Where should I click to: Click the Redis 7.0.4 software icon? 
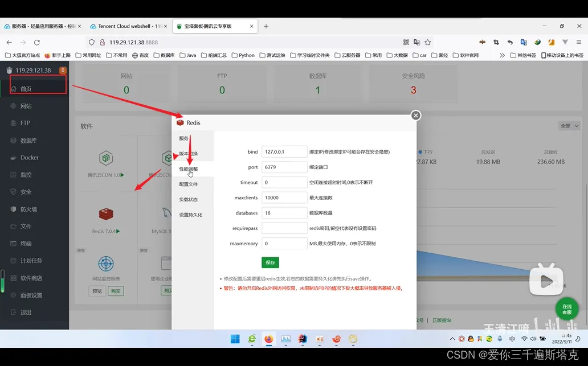tap(106, 214)
